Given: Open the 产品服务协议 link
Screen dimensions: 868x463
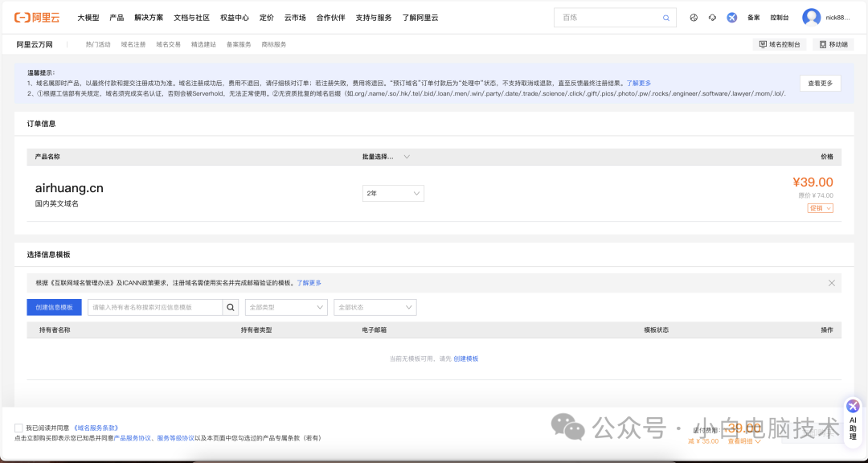Looking at the screenshot, I should (133, 438).
